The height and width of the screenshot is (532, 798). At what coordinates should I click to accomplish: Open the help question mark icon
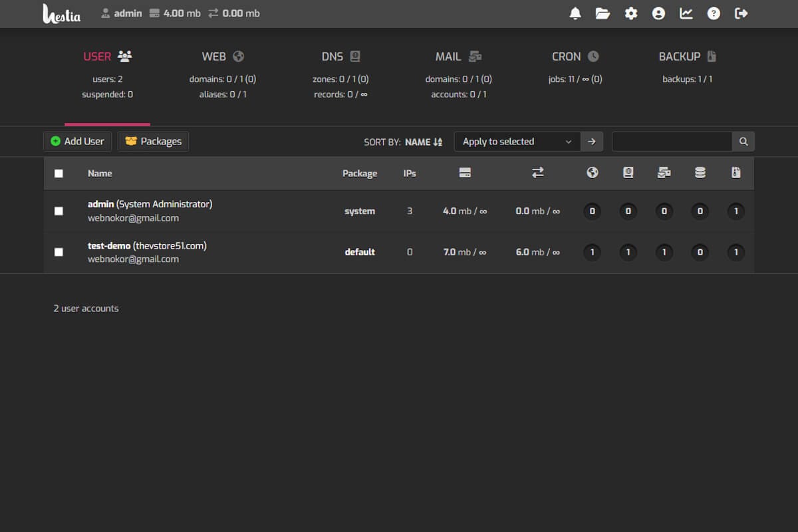[x=714, y=13]
